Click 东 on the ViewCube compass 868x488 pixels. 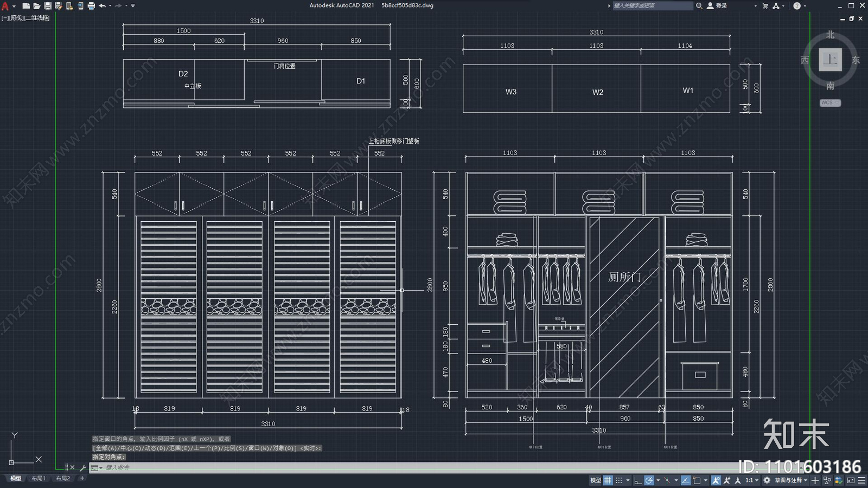pos(856,60)
